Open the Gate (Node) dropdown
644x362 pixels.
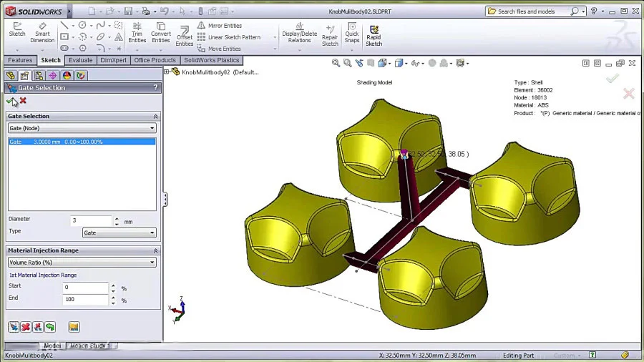coord(82,128)
